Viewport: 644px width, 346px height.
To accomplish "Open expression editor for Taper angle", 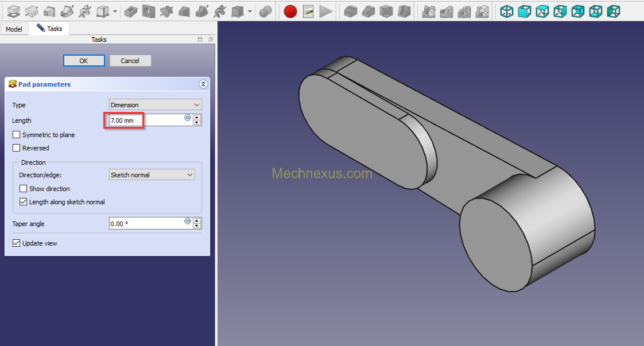I will coord(188,221).
